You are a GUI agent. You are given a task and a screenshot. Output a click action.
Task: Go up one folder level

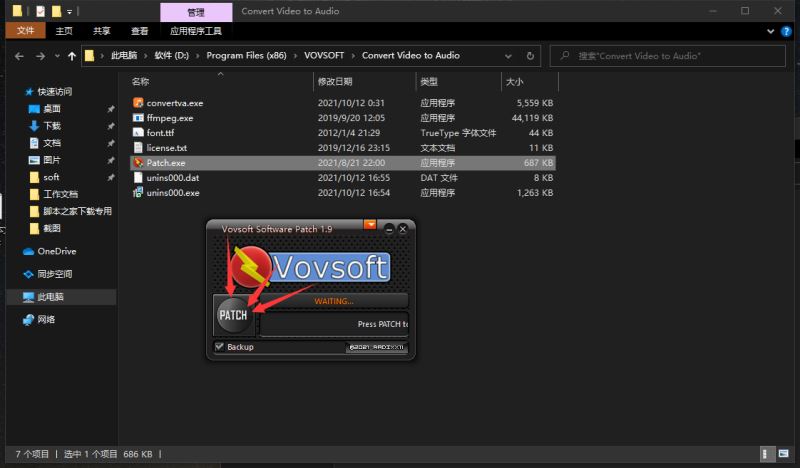72,56
